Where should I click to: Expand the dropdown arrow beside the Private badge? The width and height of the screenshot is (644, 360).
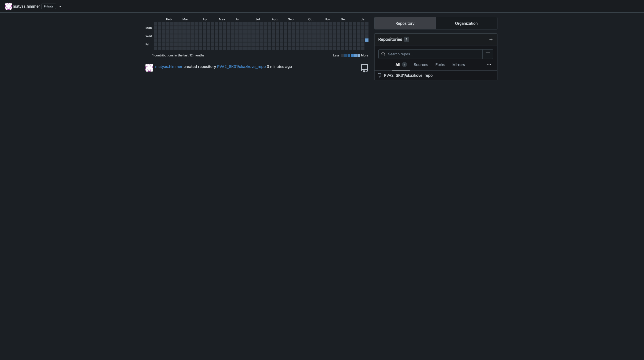point(60,6)
